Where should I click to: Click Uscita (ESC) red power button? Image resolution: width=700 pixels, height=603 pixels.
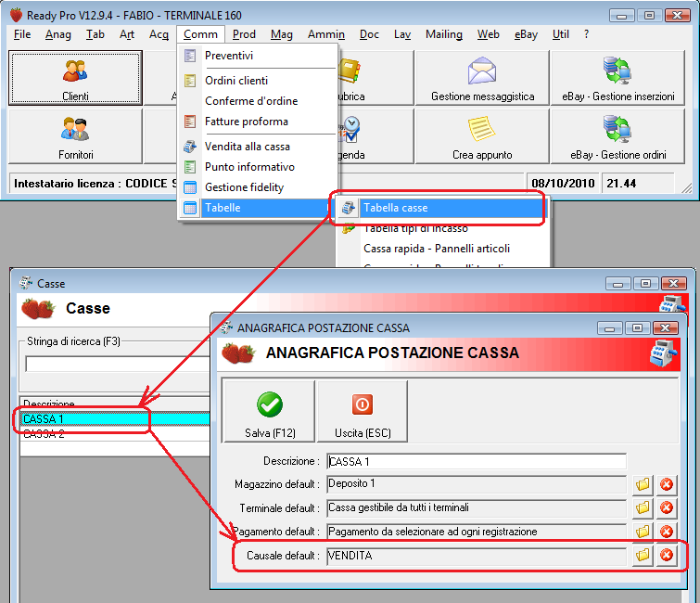pos(363,411)
